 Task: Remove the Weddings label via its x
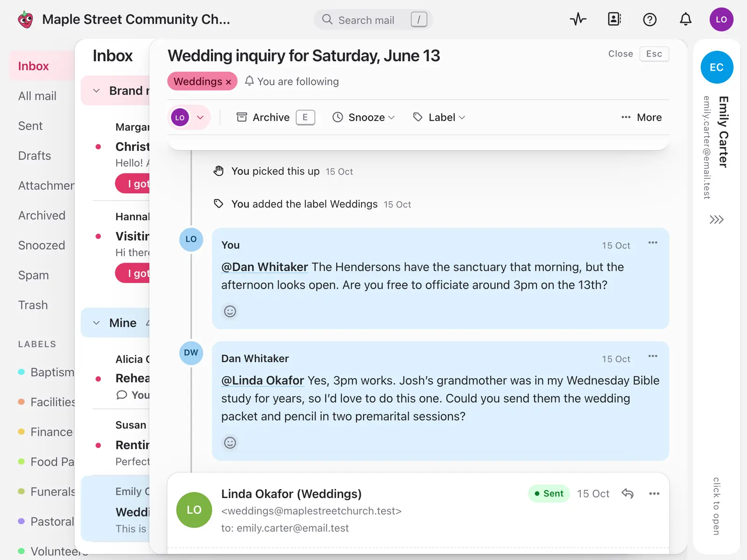pyautogui.click(x=228, y=82)
